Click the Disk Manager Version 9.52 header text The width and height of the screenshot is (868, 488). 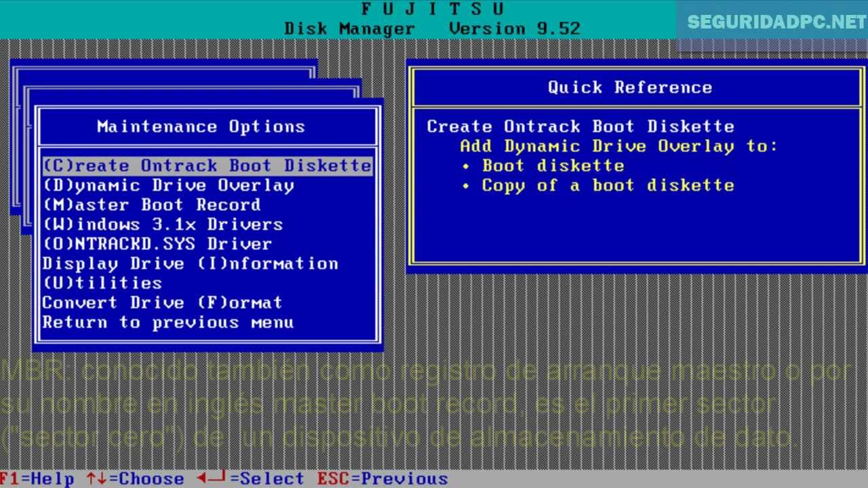(x=432, y=29)
